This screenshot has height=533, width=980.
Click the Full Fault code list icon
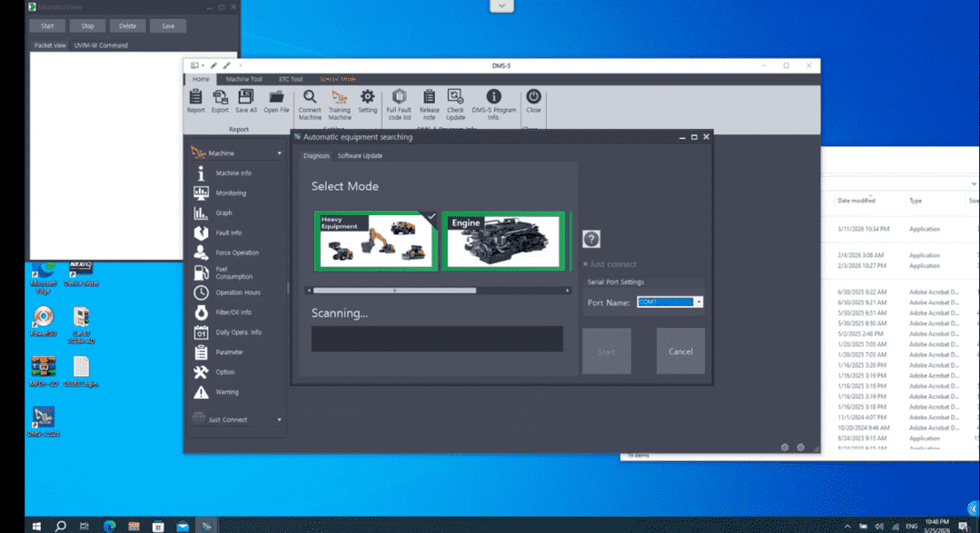point(399,97)
